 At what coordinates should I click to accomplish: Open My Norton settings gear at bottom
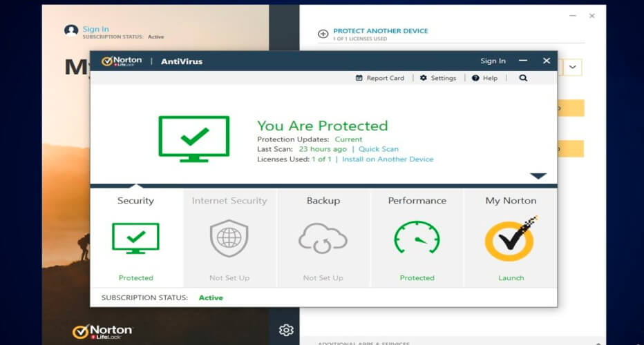coord(286,330)
